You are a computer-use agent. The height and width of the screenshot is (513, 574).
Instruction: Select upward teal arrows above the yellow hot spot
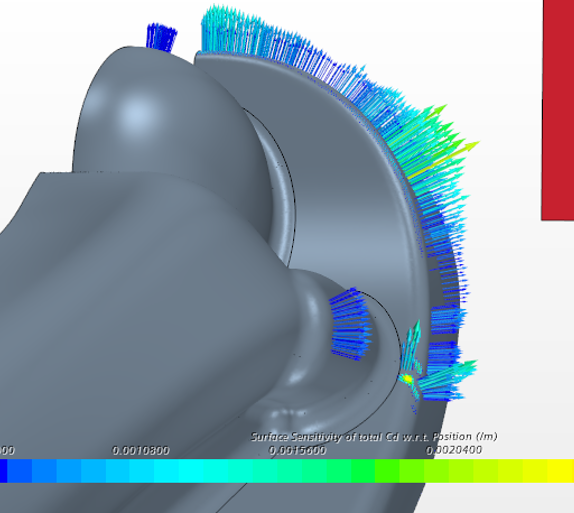pos(412,346)
